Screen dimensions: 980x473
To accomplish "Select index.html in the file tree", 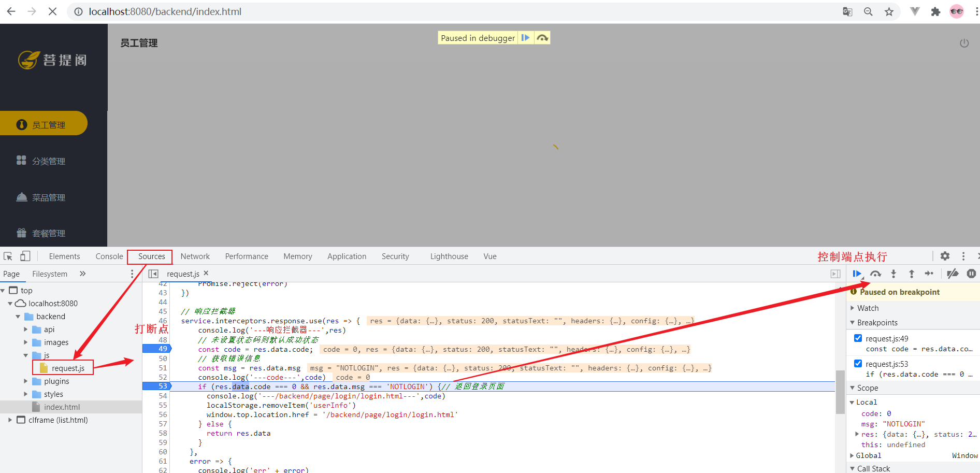I will (62, 407).
